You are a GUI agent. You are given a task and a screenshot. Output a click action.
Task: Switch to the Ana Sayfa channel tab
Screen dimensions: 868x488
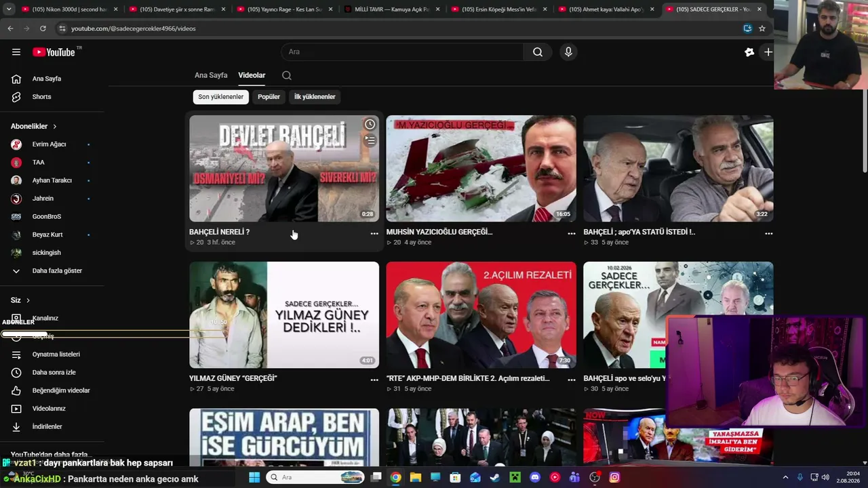click(x=211, y=75)
